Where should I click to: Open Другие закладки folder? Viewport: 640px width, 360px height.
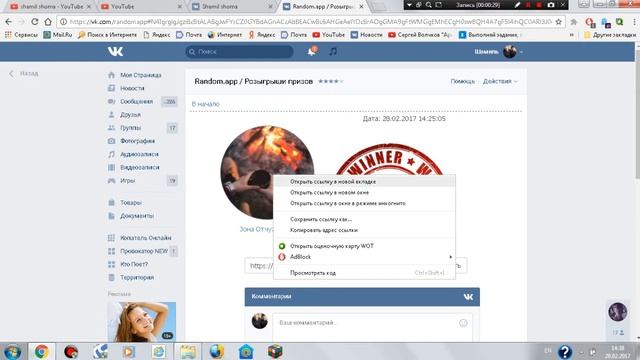coord(610,35)
